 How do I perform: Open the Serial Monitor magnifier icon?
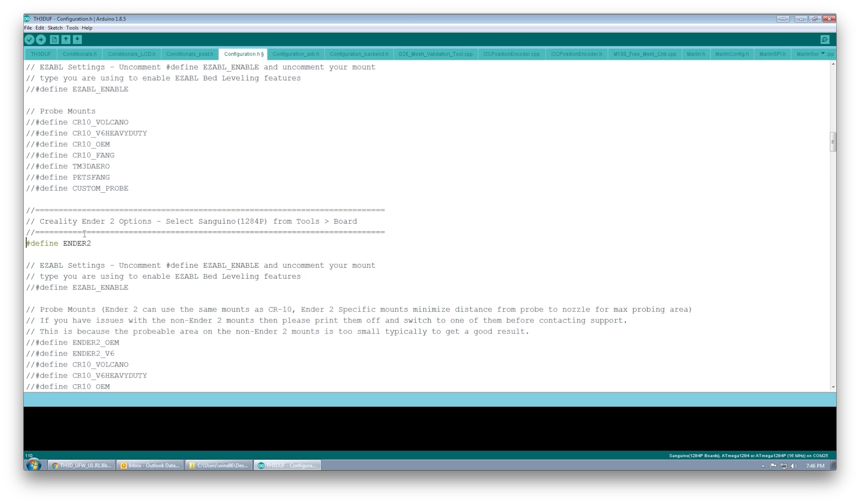click(824, 39)
